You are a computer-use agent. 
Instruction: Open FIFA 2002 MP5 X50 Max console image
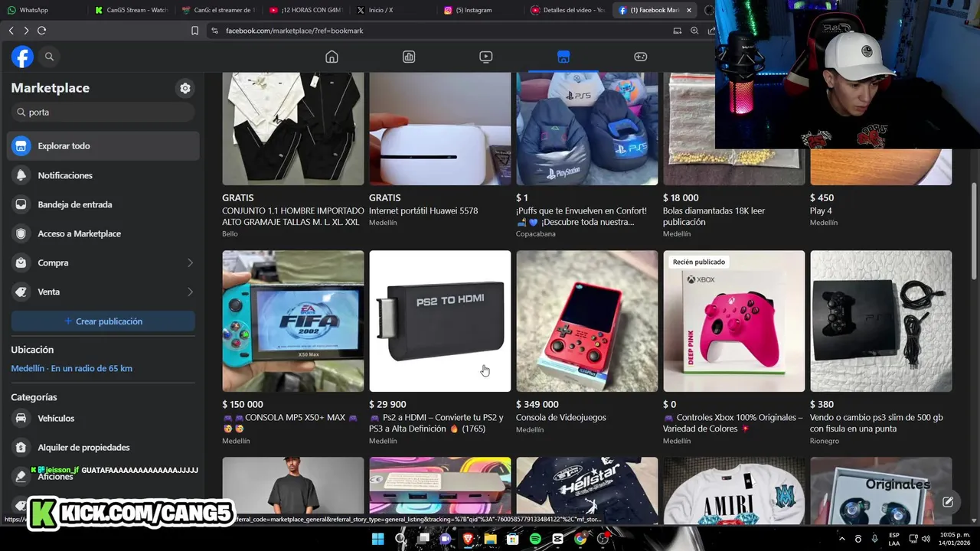(292, 321)
